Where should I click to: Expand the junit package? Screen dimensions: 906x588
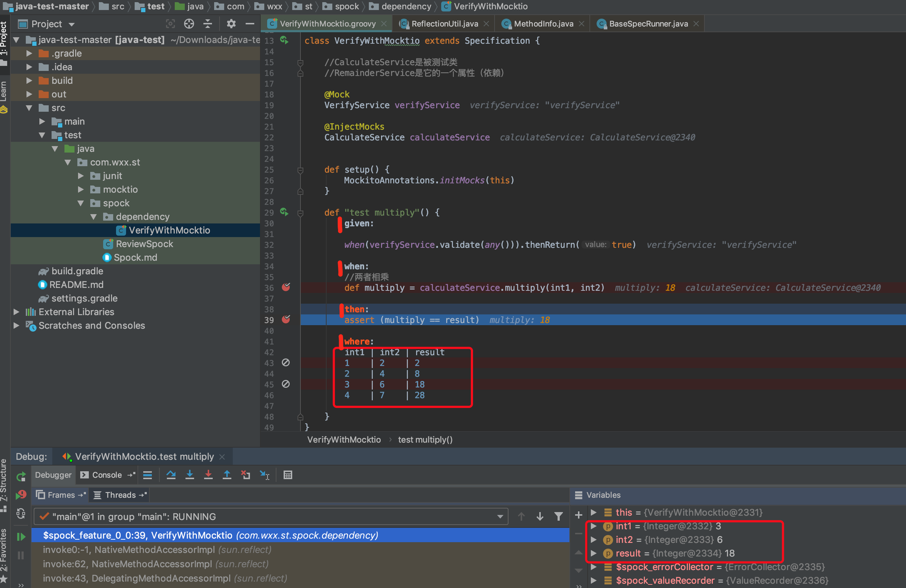(x=81, y=176)
